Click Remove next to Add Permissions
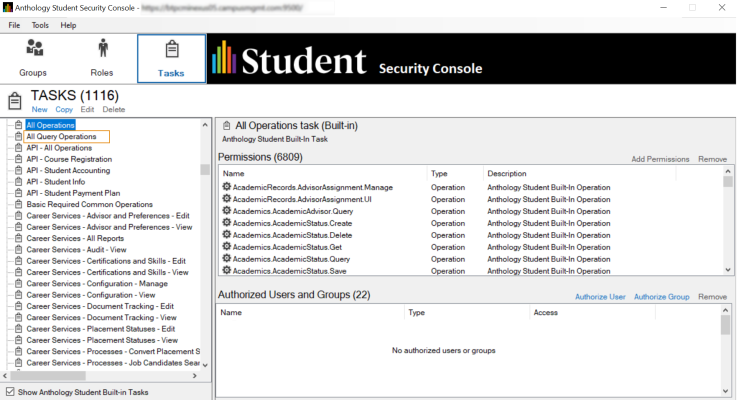This screenshot has height=400, width=739. (713, 159)
